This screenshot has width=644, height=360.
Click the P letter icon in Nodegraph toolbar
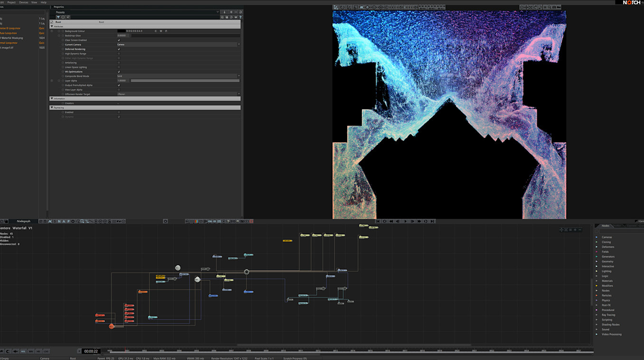coord(68,221)
